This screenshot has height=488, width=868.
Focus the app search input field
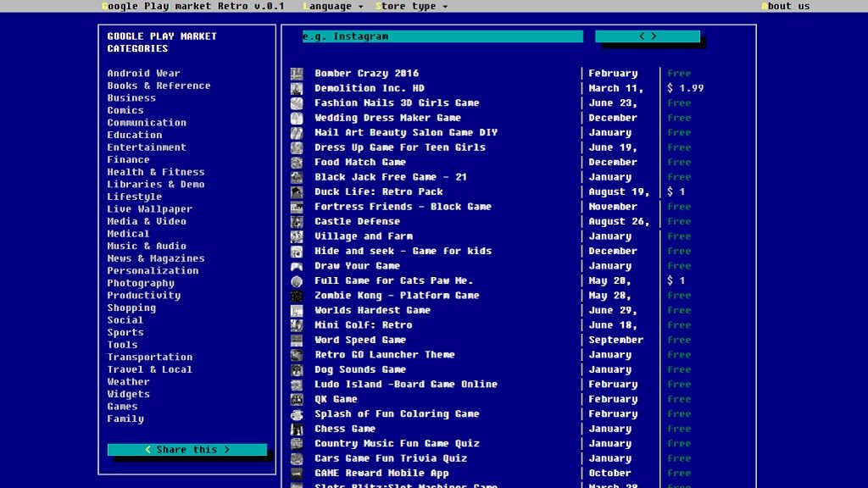(x=442, y=36)
